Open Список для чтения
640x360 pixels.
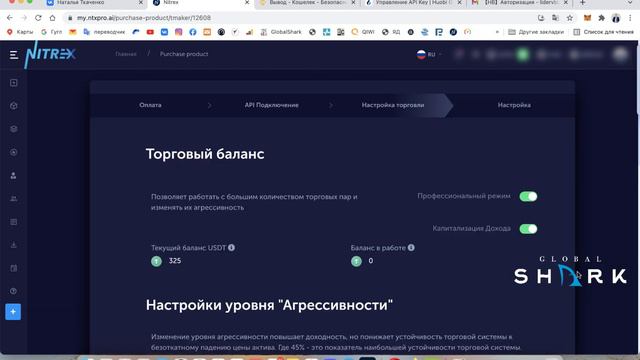pos(603,32)
